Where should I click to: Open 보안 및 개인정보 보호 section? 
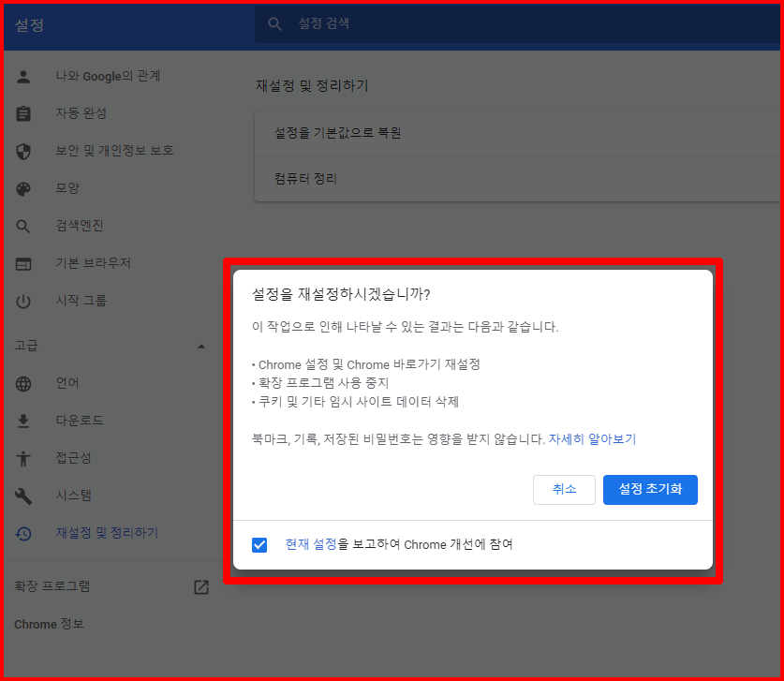(x=114, y=150)
